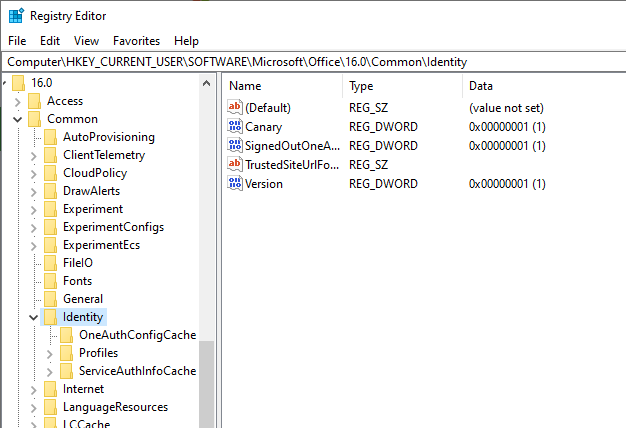Collapse the Common key
Image resolution: width=626 pixels, height=428 pixels.
pos(18,119)
